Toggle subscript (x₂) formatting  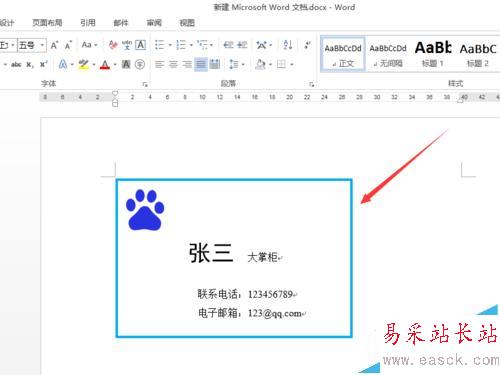click(30, 64)
